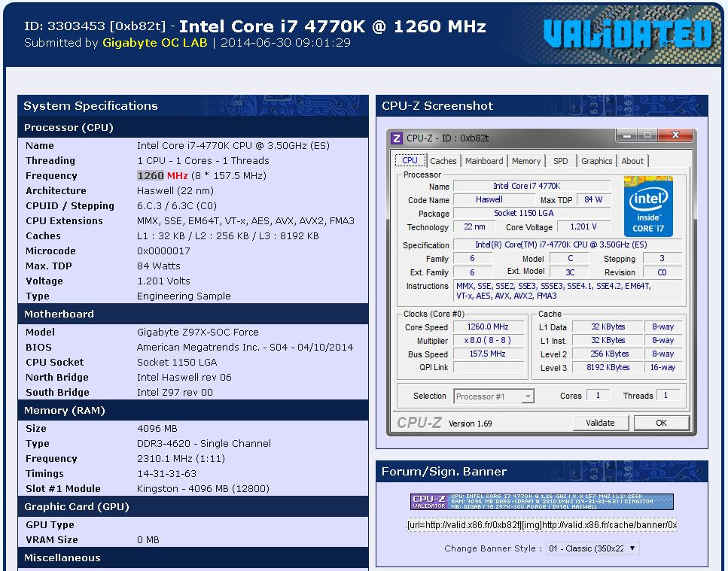Click the highlighted 1260 frequency value

click(151, 176)
